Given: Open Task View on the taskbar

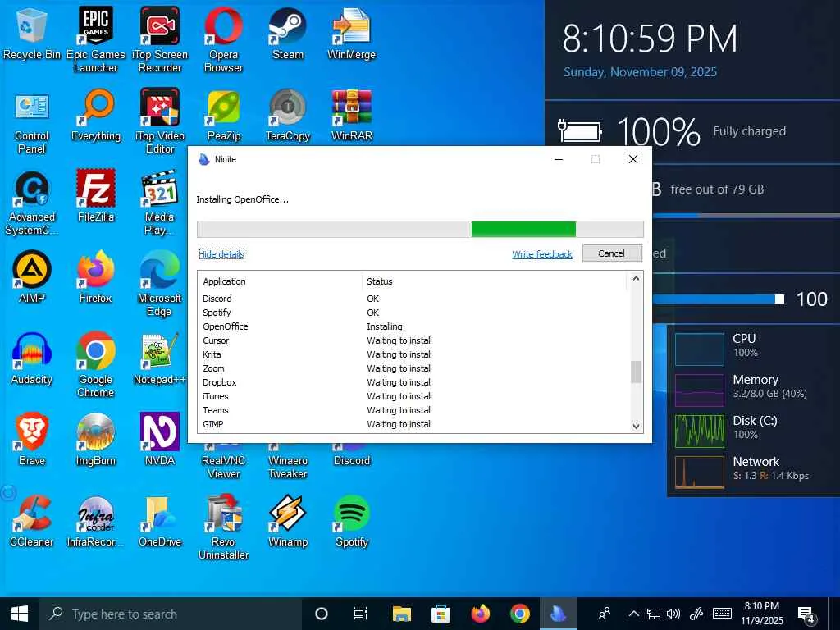Looking at the screenshot, I should [361, 614].
